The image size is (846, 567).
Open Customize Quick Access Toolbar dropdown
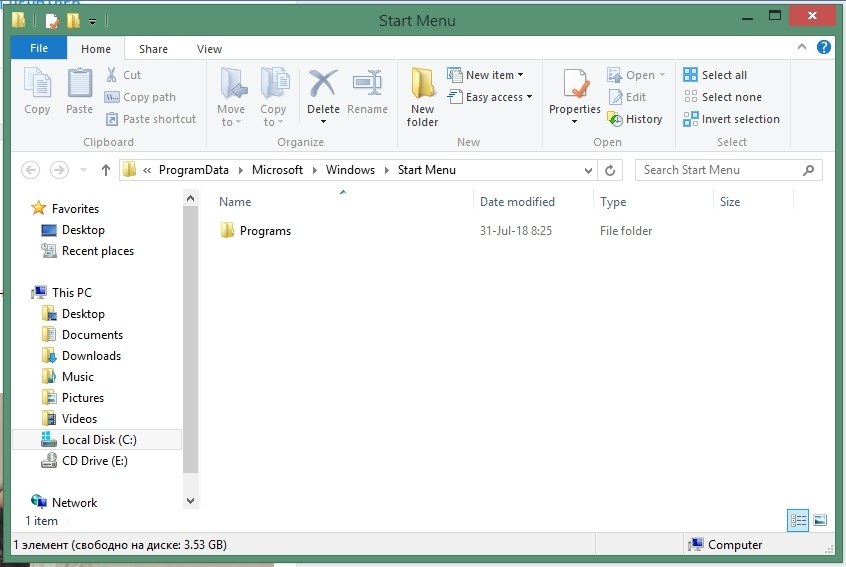(93, 22)
